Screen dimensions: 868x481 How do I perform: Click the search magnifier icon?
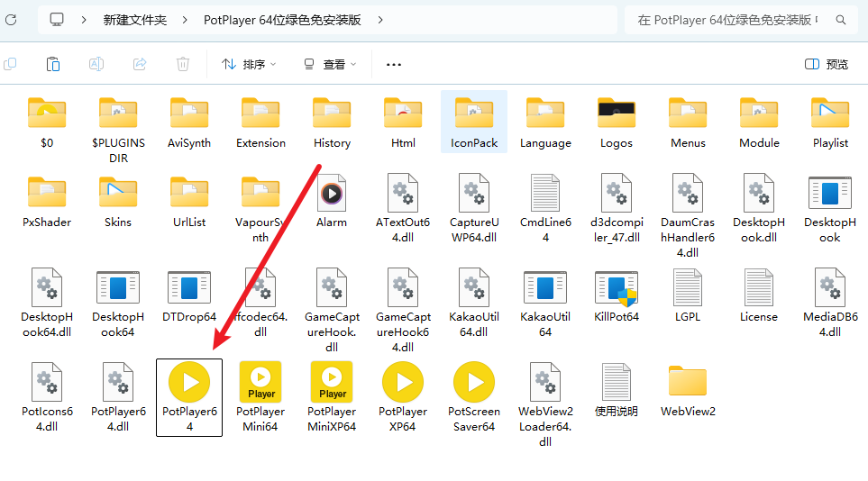click(841, 20)
